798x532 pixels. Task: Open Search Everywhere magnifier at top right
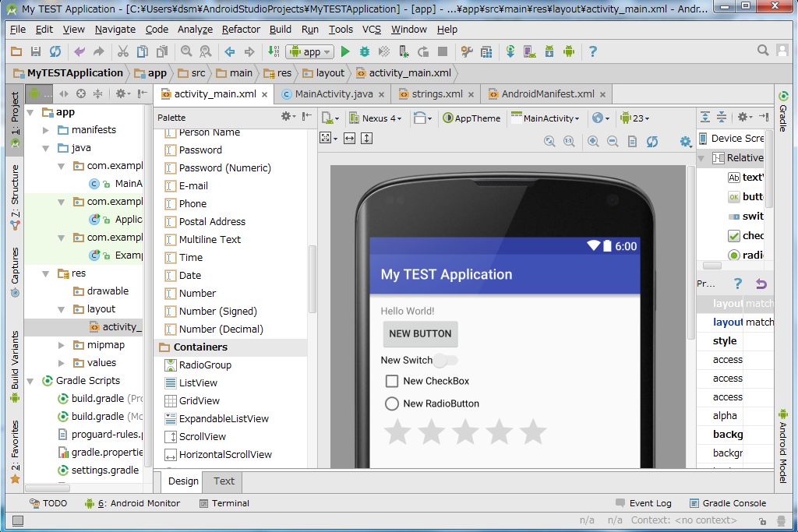tap(762, 50)
